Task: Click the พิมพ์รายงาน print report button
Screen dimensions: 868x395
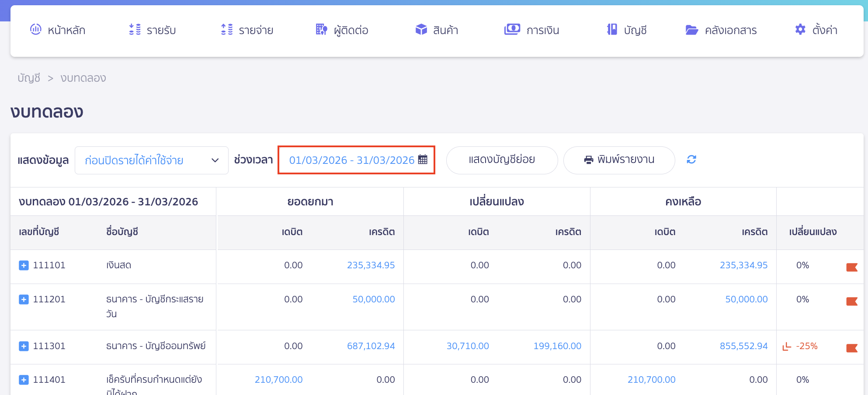Action: (619, 160)
